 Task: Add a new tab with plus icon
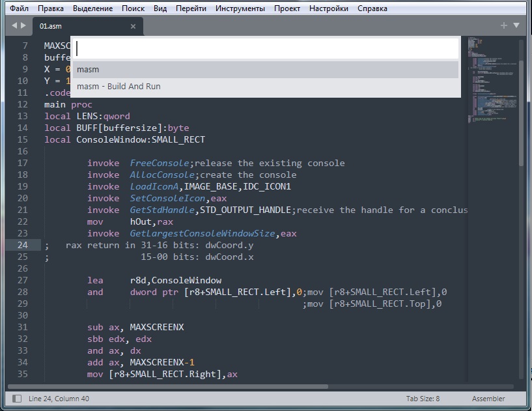click(503, 25)
